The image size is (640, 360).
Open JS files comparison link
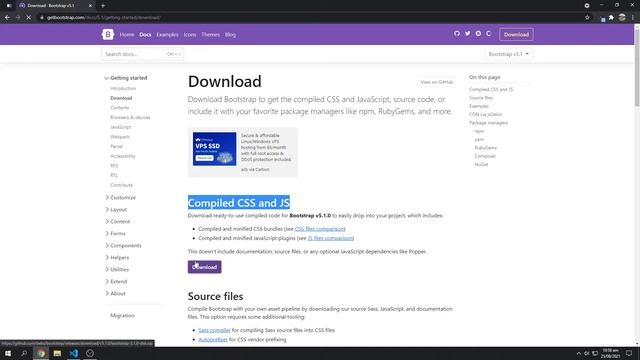point(331,238)
